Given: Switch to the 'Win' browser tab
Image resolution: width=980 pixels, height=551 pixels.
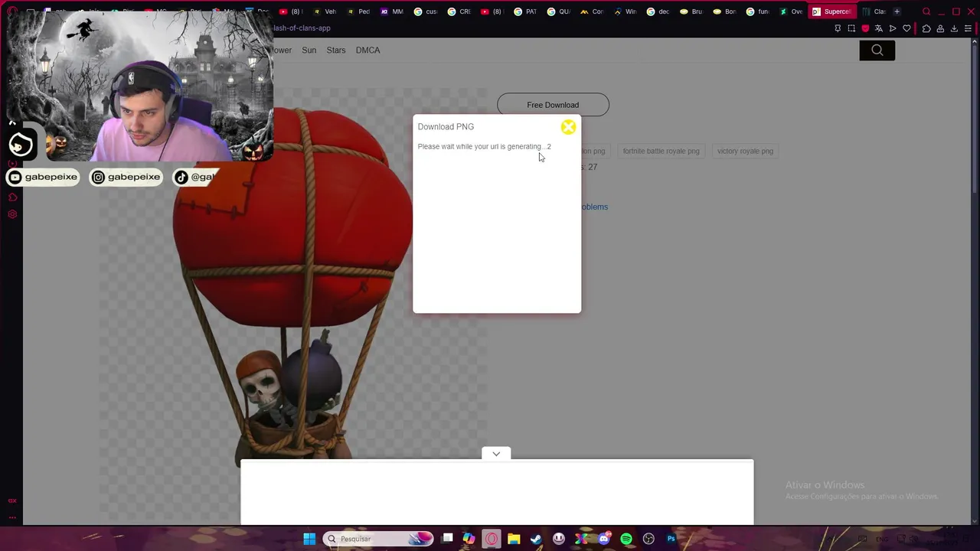Looking at the screenshot, I should pyautogui.click(x=626, y=11).
